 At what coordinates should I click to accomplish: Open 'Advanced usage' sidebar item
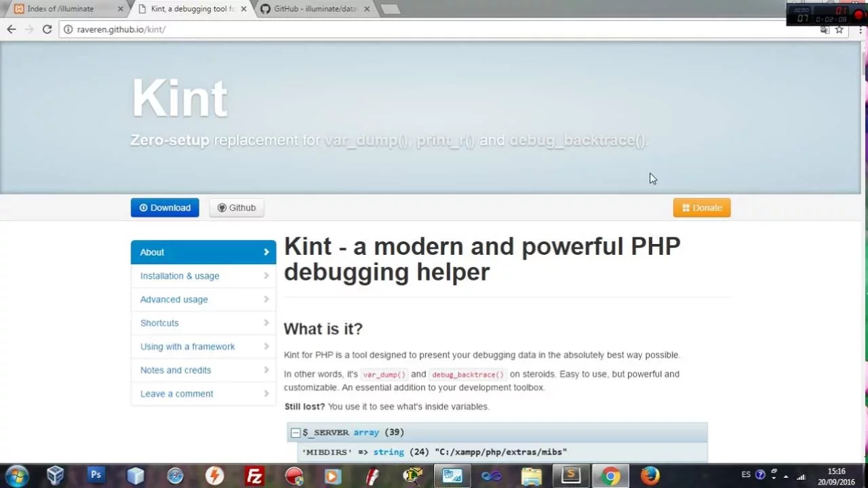tap(203, 300)
